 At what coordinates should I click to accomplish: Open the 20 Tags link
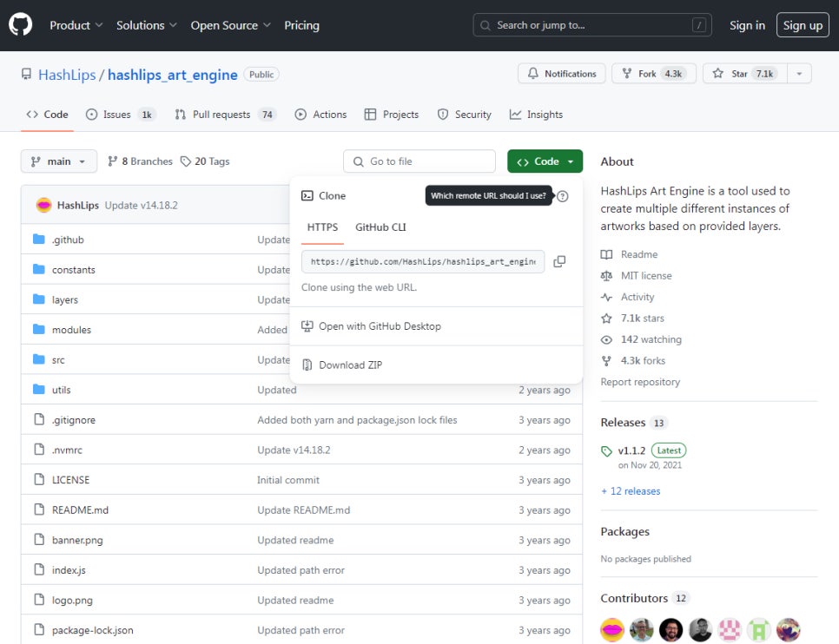click(x=205, y=161)
